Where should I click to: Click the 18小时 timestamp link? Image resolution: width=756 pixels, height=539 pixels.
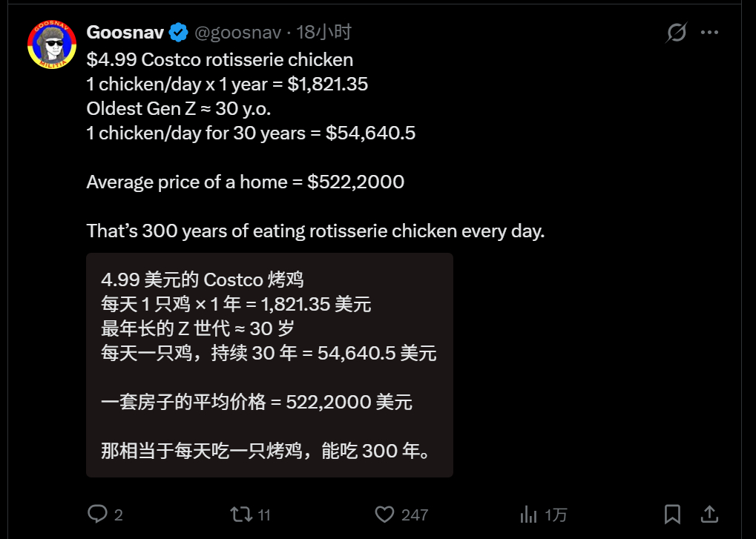[x=323, y=33]
